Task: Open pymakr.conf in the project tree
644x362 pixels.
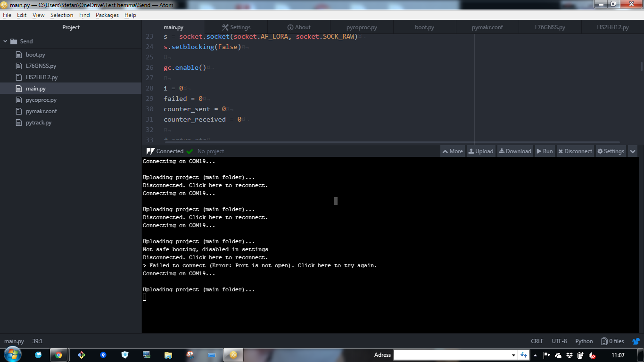Action: click(41, 111)
